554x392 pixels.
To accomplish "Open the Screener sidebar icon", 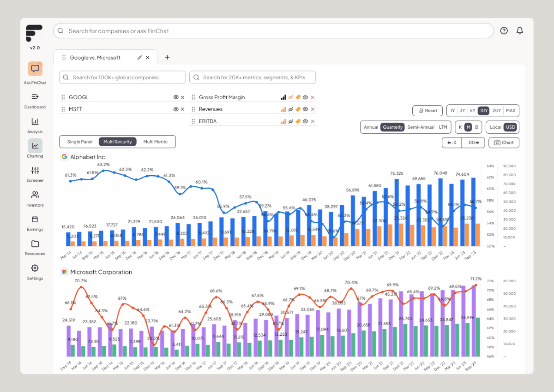I will coord(35,170).
